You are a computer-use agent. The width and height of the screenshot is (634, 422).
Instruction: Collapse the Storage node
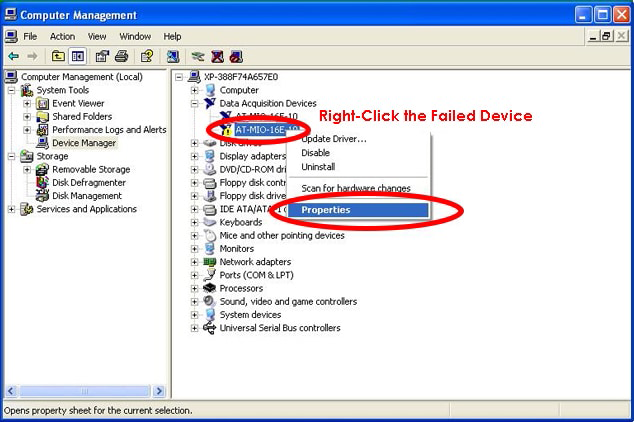click(x=12, y=156)
